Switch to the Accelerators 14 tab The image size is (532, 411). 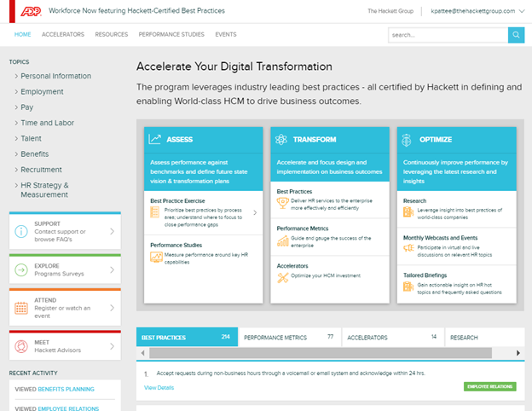click(x=393, y=337)
